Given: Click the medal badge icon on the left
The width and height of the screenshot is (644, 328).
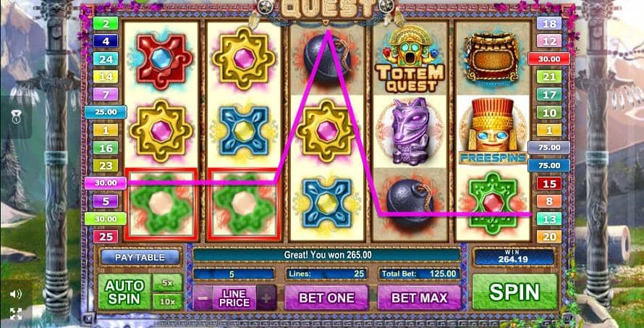Looking at the screenshot, I should pyautogui.click(x=16, y=117).
